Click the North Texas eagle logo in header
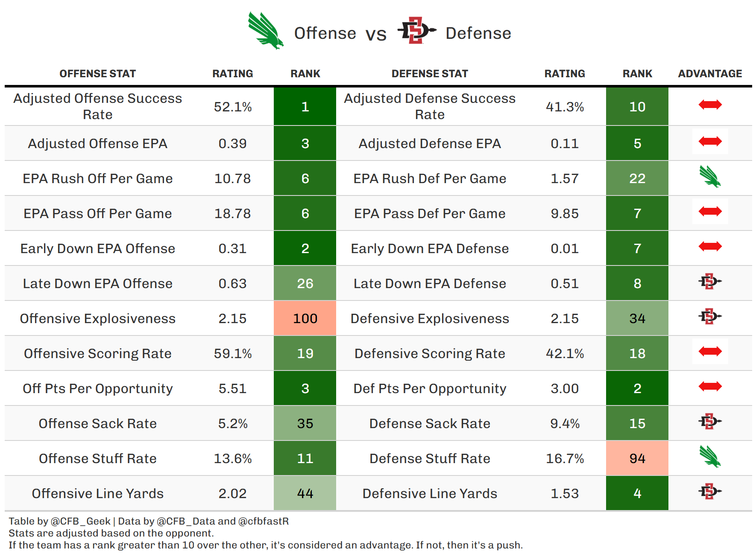This screenshot has height=560, width=756. tap(266, 31)
